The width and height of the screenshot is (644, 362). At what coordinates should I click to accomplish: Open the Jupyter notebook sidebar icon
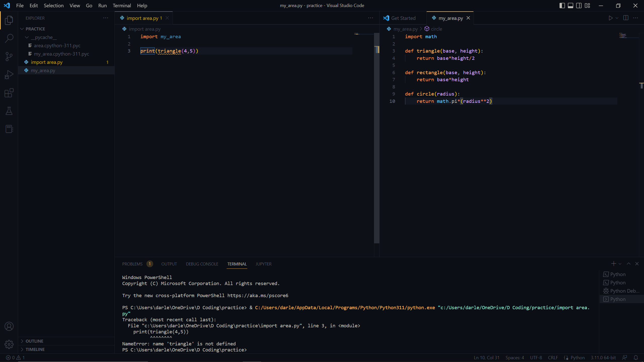(x=9, y=129)
